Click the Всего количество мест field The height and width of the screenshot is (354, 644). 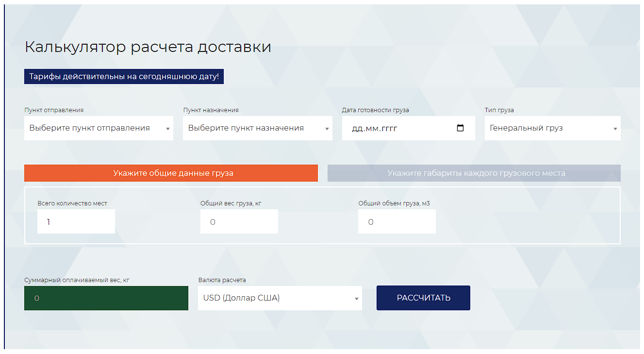76,222
